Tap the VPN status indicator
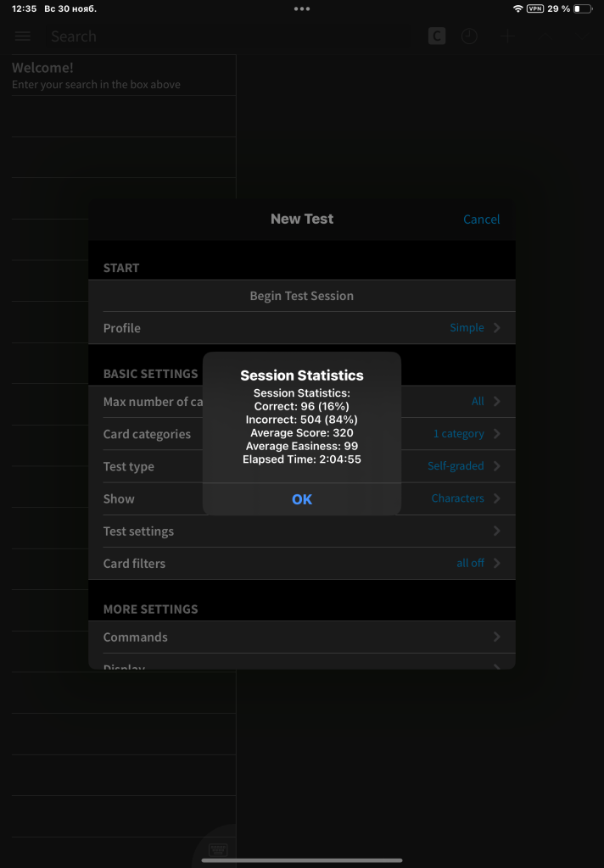The image size is (604, 868). [535, 8]
